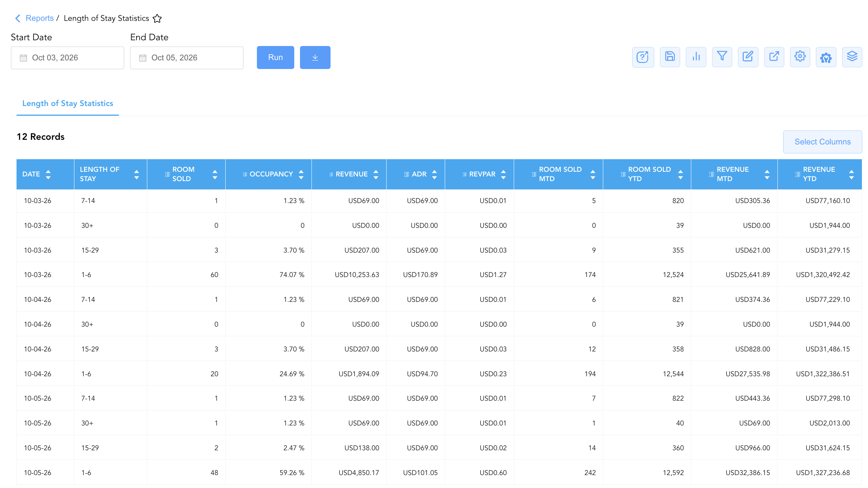Sort table by Occupancy column

coord(301,174)
